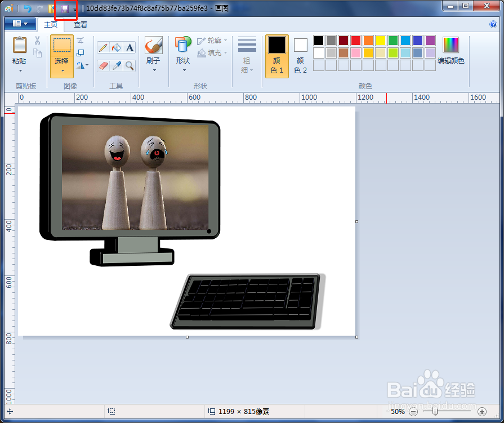Open the Customize Quick Access Toolbar dropdown
Viewport: 504px width, 423px height.
click(75, 9)
